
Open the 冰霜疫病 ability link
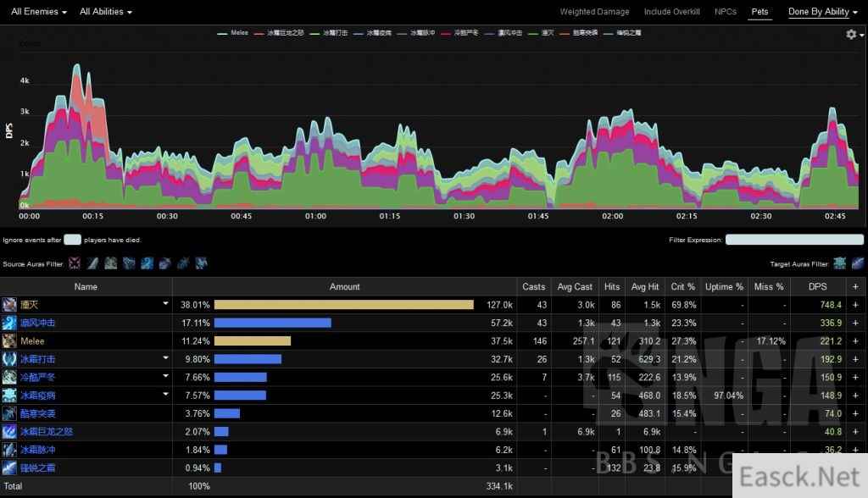click(39, 396)
